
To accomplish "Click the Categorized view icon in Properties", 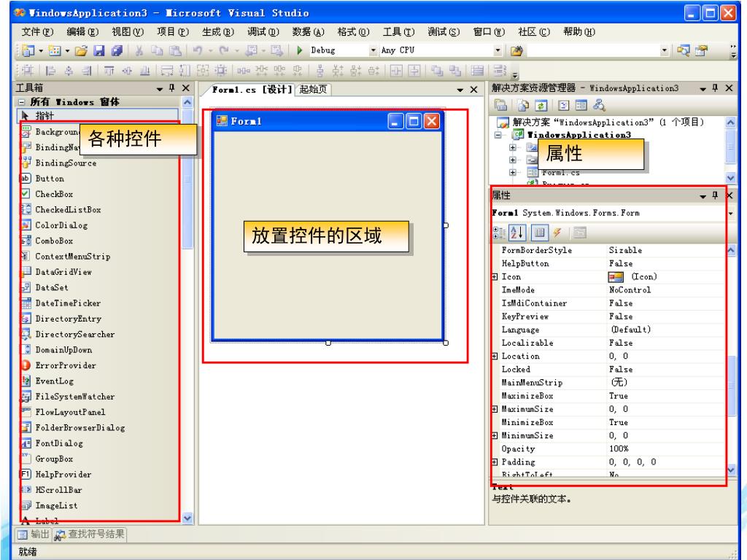I will coord(499,233).
